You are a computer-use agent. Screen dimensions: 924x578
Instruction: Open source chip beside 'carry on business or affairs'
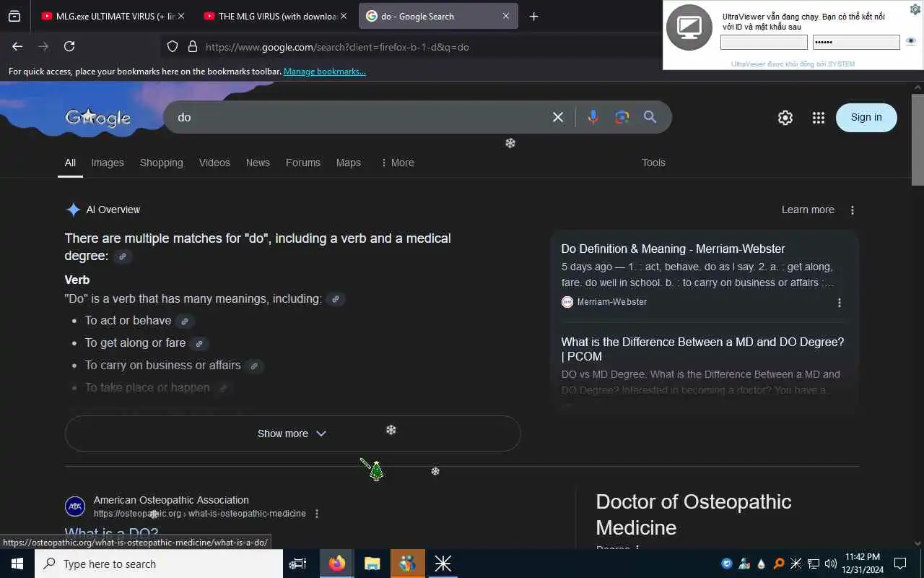coord(254,366)
